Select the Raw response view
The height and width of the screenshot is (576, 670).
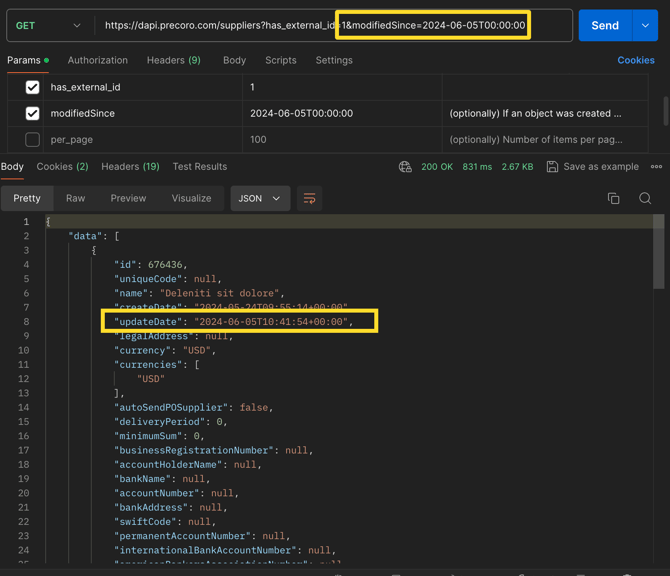point(75,198)
